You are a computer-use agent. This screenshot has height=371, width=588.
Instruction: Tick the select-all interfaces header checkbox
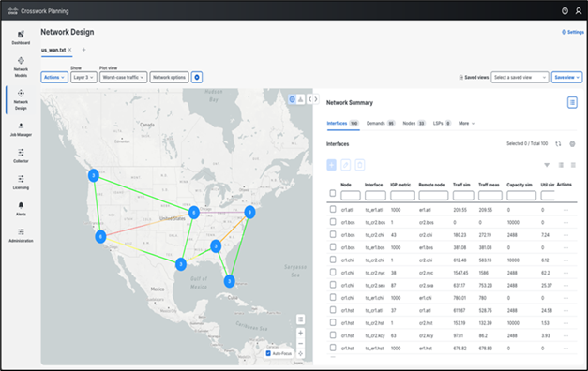333,193
